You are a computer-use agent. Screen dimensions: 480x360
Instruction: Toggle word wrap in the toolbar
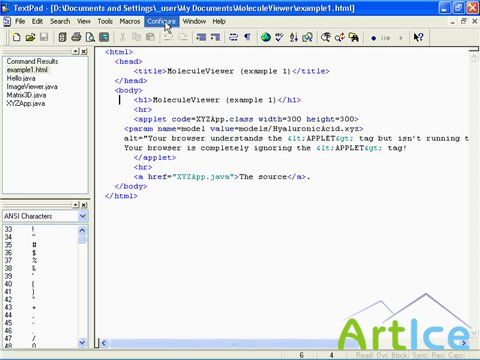click(233, 37)
